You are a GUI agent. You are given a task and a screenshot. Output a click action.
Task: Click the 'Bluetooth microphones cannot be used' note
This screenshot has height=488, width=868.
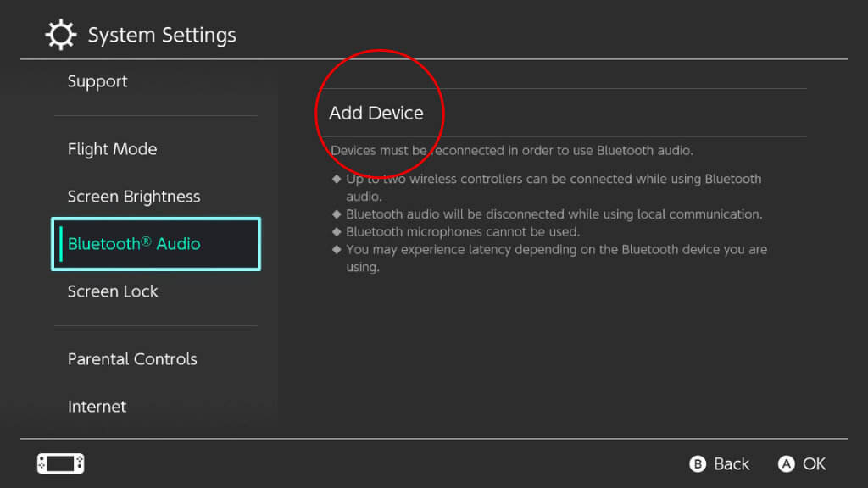[x=462, y=231]
